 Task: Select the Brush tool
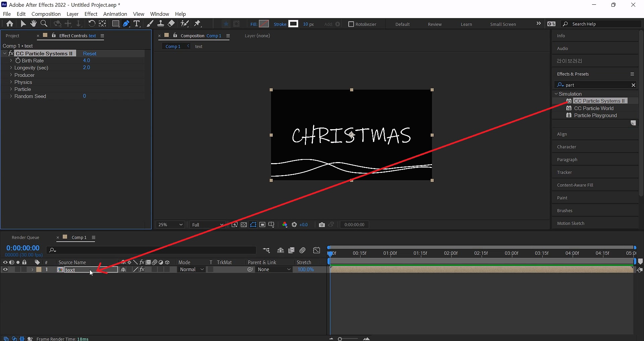[x=150, y=23]
